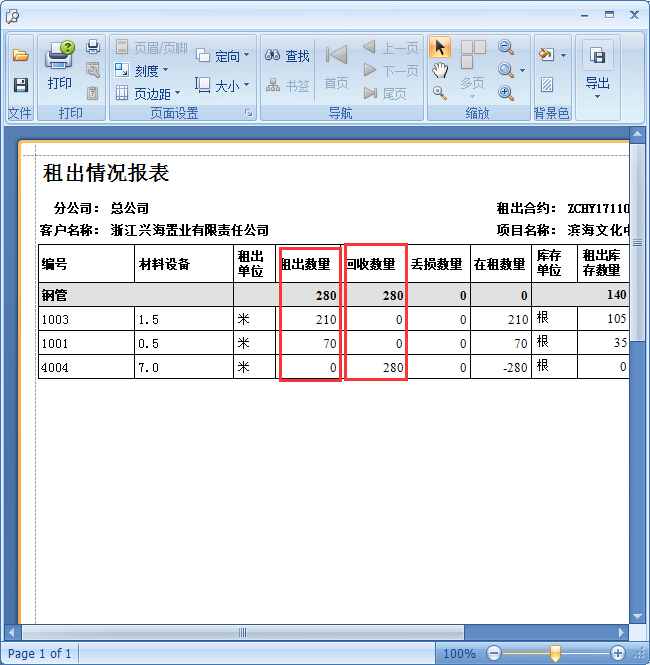Click the parameters clipboard icon
This screenshot has width=650, height=665.
click(93, 93)
